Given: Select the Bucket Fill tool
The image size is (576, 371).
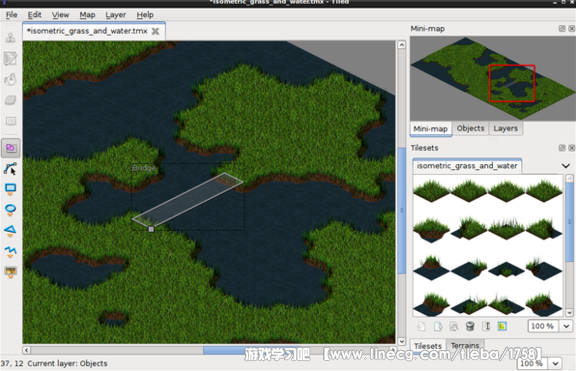Looking at the screenshot, I should [x=10, y=79].
